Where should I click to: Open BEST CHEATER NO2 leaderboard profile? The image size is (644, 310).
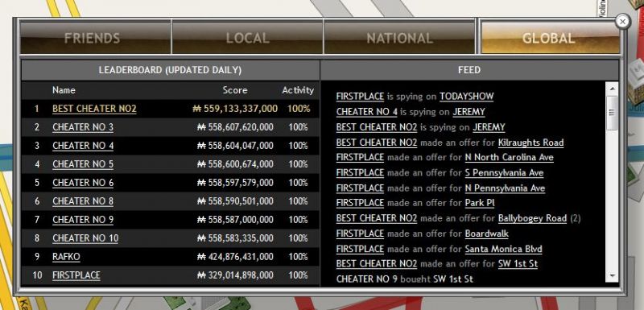click(94, 109)
